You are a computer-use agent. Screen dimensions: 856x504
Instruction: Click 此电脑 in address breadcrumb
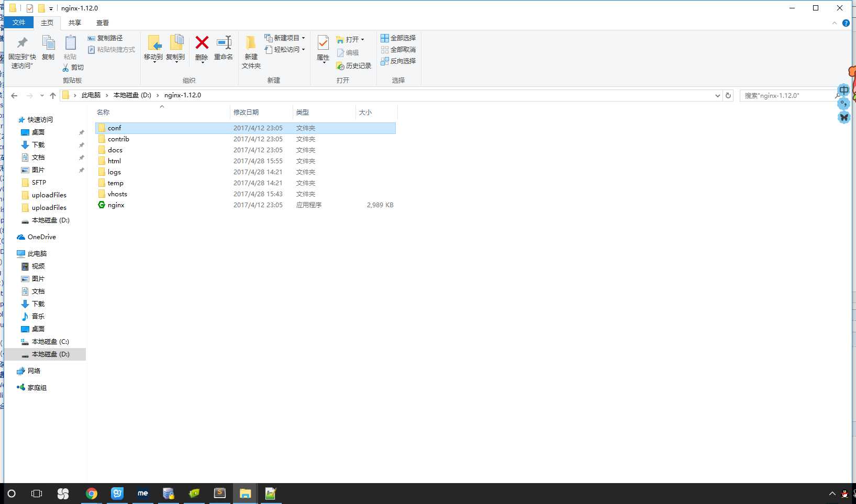coord(91,95)
